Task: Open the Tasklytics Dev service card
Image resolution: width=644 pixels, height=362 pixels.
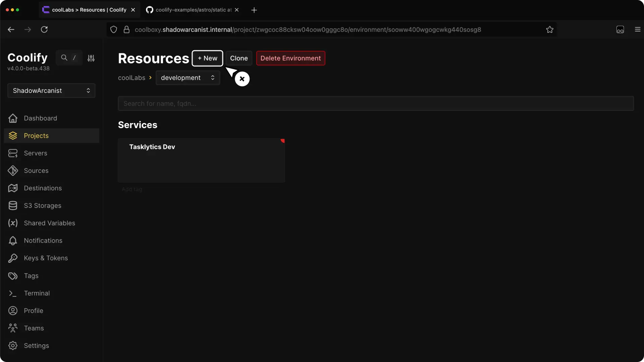Action: pyautogui.click(x=201, y=160)
